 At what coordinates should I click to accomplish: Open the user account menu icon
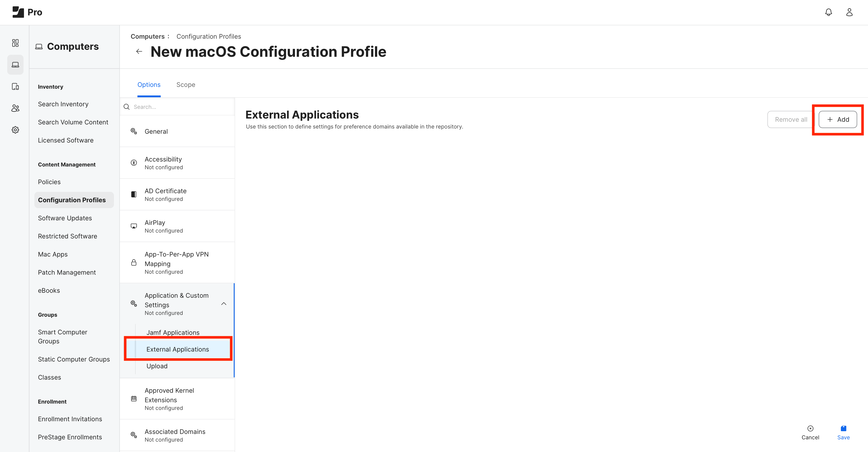click(849, 12)
